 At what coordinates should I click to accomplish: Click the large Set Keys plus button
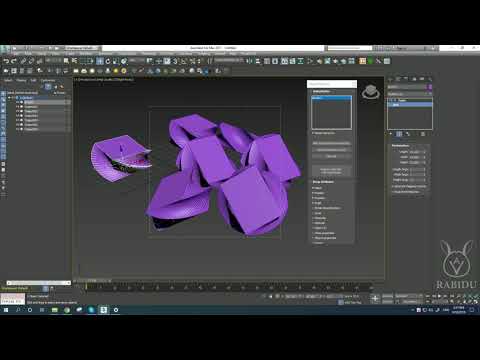375,299
